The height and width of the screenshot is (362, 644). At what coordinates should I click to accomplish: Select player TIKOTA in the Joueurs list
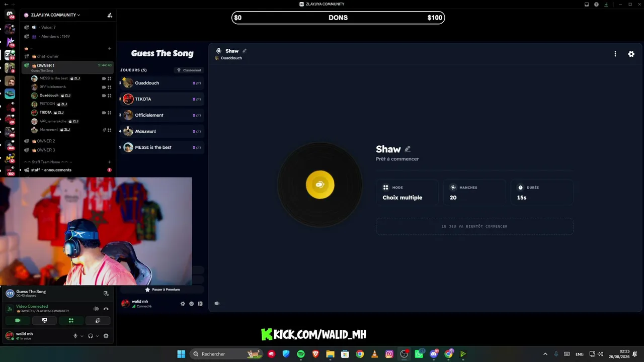pyautogui.click(x=162, y=99)
